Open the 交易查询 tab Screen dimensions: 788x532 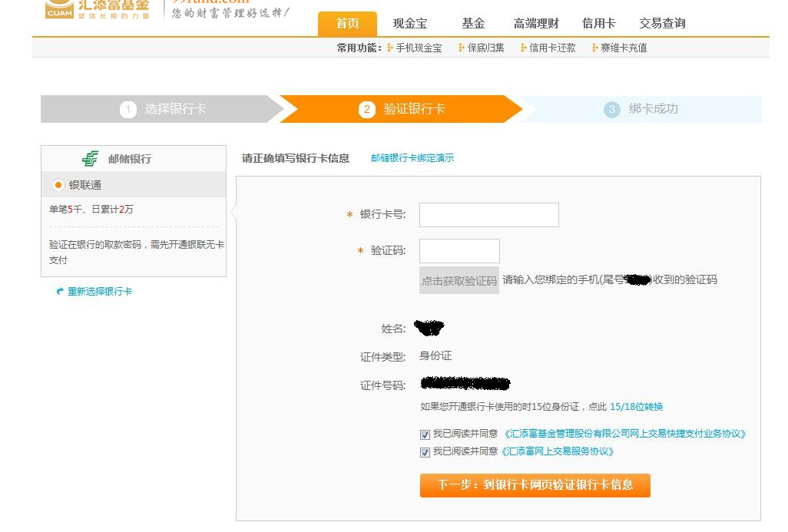click(x=662, y=24)
